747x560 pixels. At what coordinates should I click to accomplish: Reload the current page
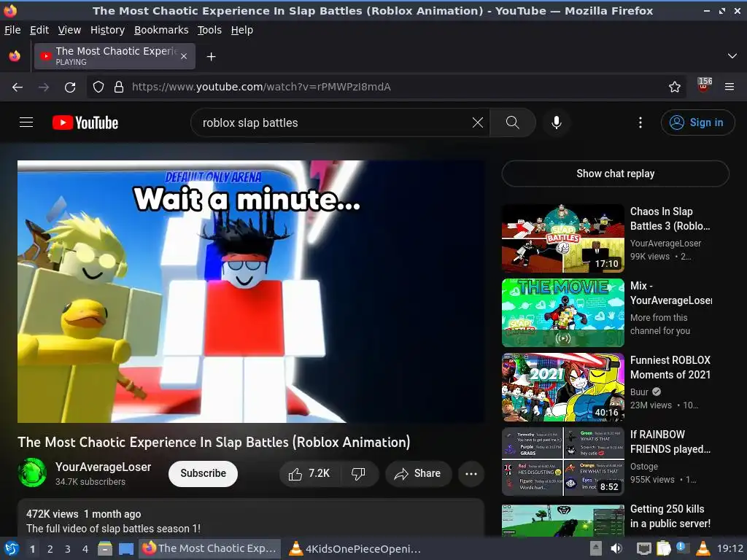[x=70, y=87]
